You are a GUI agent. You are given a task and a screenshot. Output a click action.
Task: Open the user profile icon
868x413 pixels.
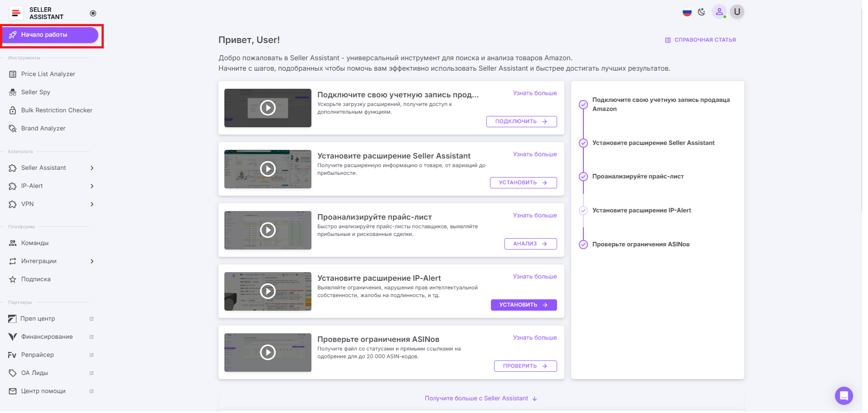tap(719, 12)
